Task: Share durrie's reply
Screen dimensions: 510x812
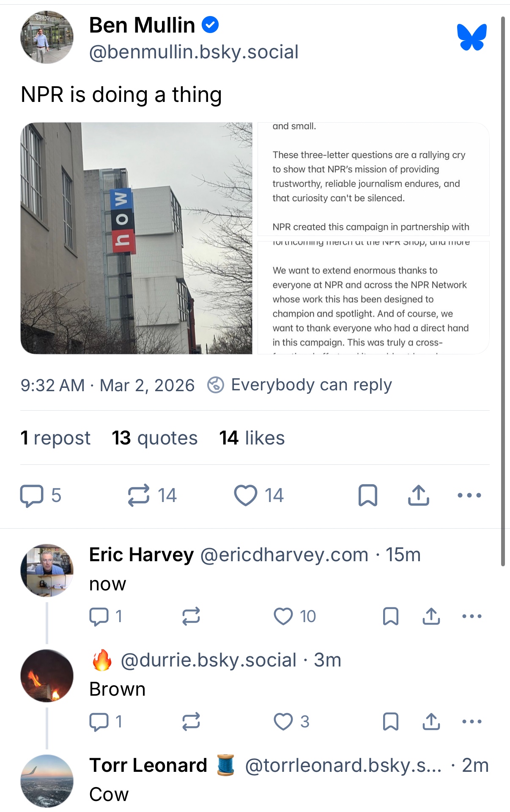Action: 431,721
